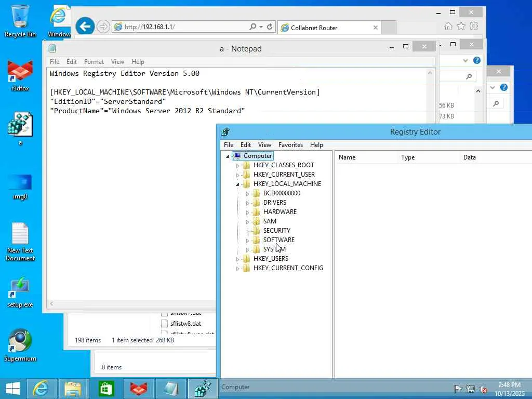Viewport: 532px width, 399px height.
Task: Switch to Registry Editor on the taskbar
Action: pyautogui.click(x=203, y=389)
